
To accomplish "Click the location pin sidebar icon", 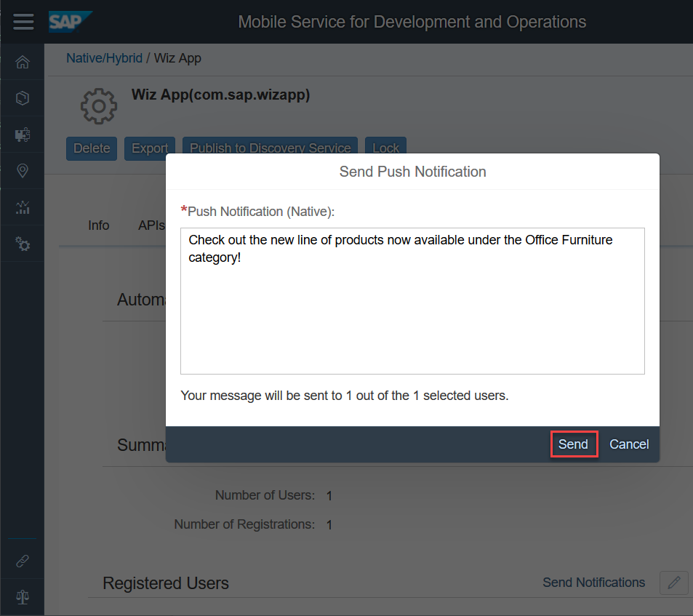I will click(23, 171).
